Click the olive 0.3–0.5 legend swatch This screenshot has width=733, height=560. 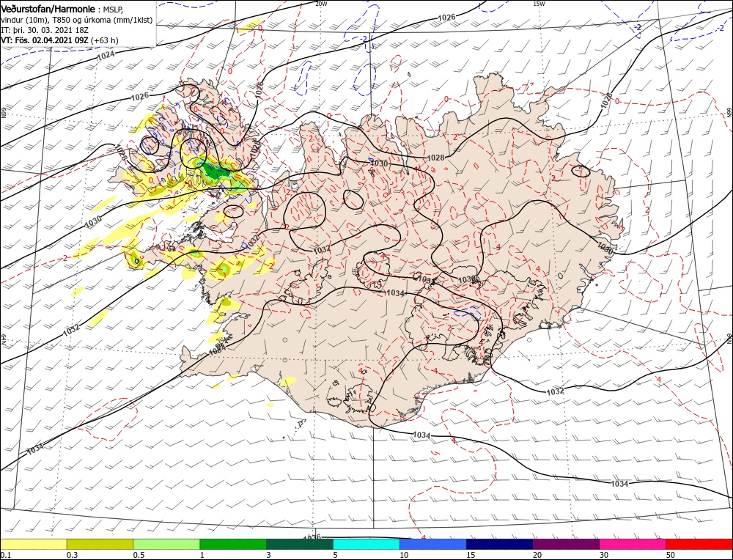100,544
